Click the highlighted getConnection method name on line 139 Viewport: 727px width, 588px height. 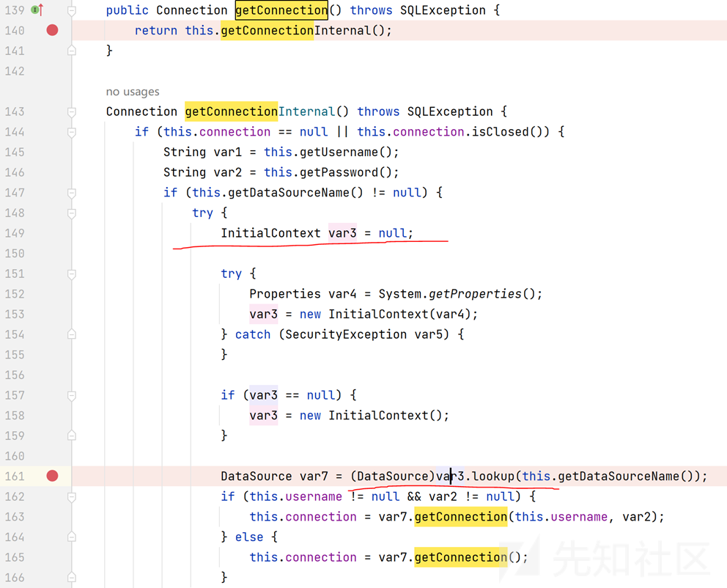click(281, 10)
